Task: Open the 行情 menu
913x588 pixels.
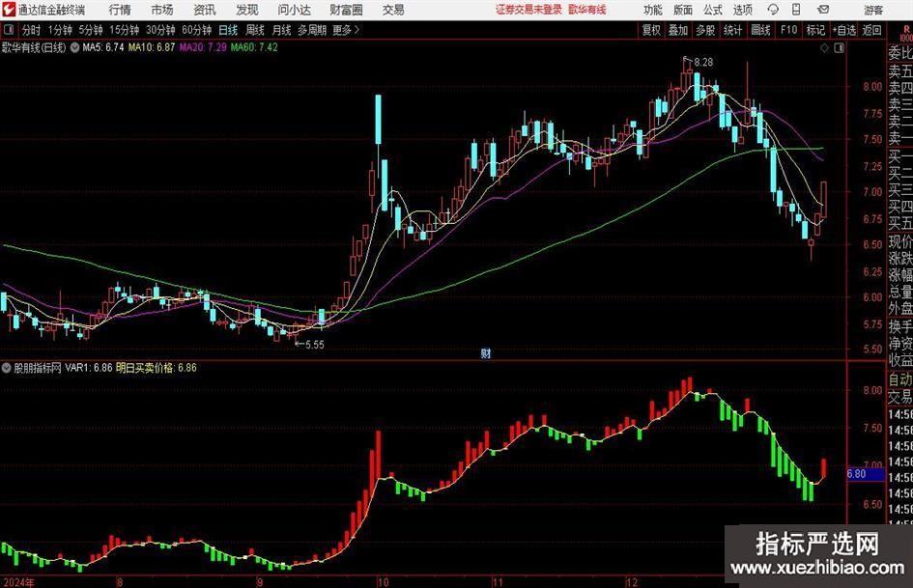Action: coord(120,10)
